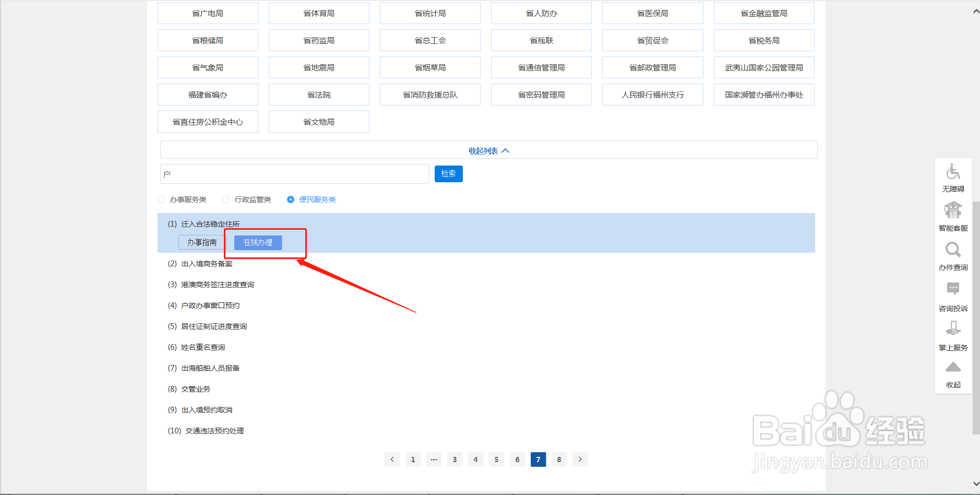Switch to pagination page 1

click(x=413, y=459)
